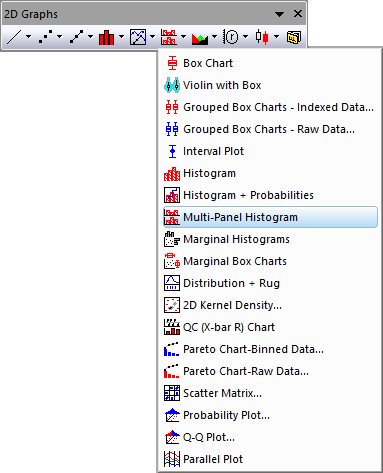The width and height of the screenshot is (383, 473).
Task: Select QC (X-bar R) Chart
Action: (x=270, y=327)
